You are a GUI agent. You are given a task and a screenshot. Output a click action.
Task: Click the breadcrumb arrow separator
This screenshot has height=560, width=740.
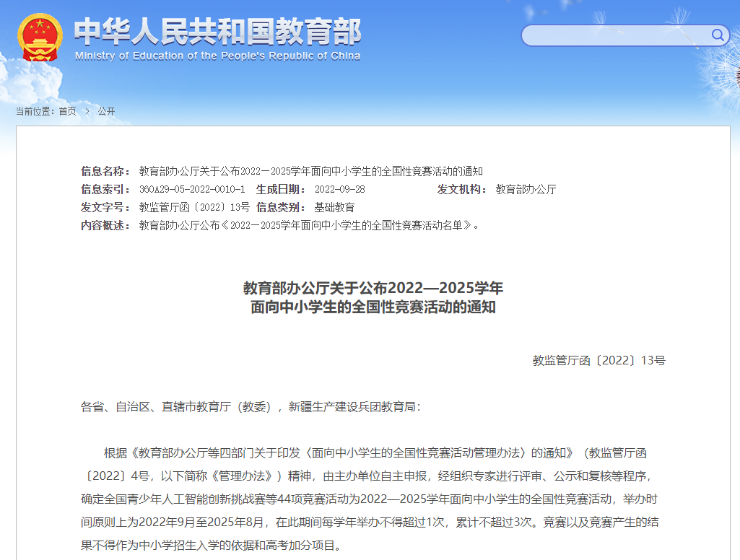pyautogui.click(x=87, y=111)
